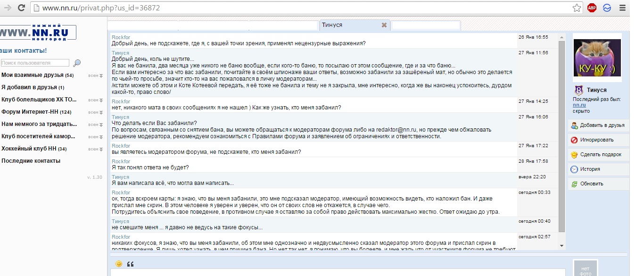Image resolution: width=644 pixels, height=276 pixels.
Task: Click the chat scrollbar down arrow
Action: (x=561, y=246)
